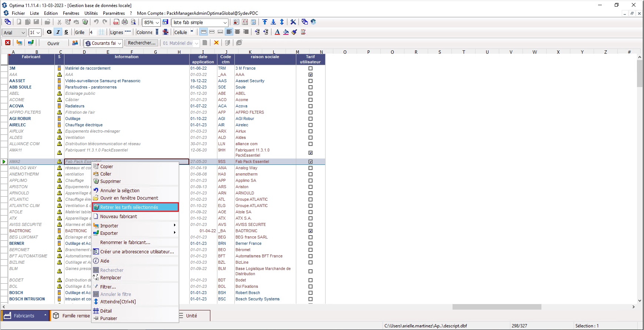Toggle Tarif utilisateur checkbox for AMA11 row
Image resolution: width=644 pixels, height=330 pixels.
[x=311, y=153]
